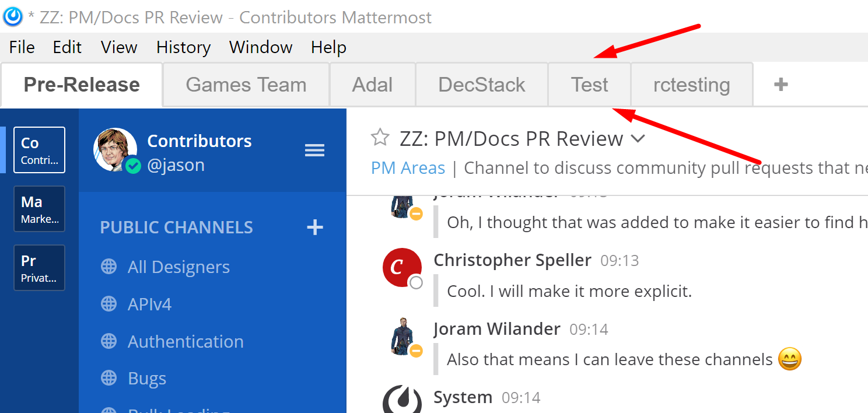Switch to the Test tab
This screenshot has width=868, height=413.
coord(589,85)
